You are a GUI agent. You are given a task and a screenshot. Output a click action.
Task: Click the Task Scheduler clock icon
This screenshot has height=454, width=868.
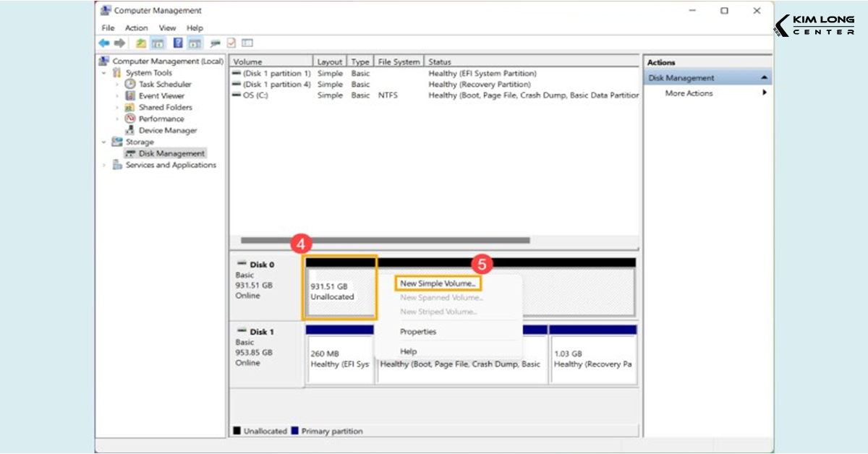click(130, 85)
